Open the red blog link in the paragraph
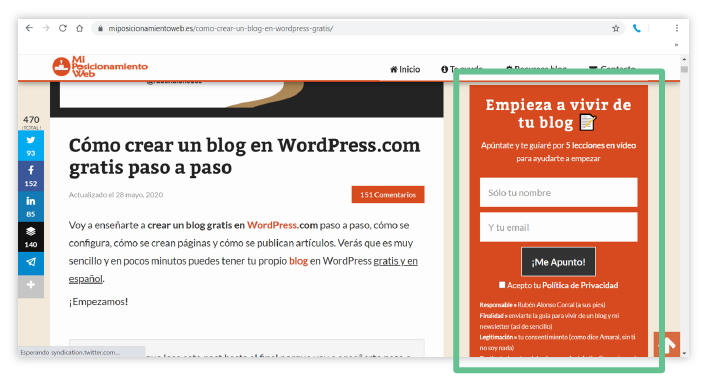Viewport: 701px width, 379px height. click(x=298, y=261)
